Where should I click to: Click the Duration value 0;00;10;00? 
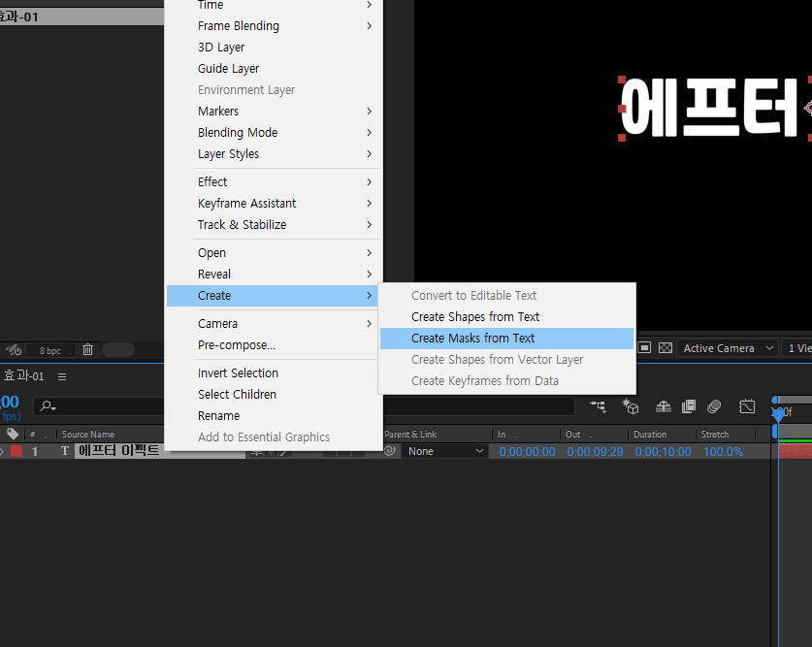coord(663,452)
